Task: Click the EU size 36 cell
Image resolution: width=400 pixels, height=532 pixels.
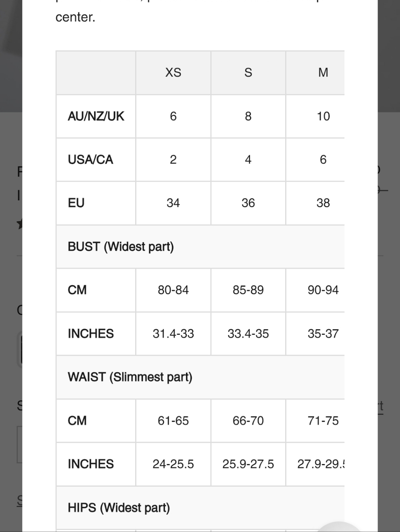Action: (248, 203)
